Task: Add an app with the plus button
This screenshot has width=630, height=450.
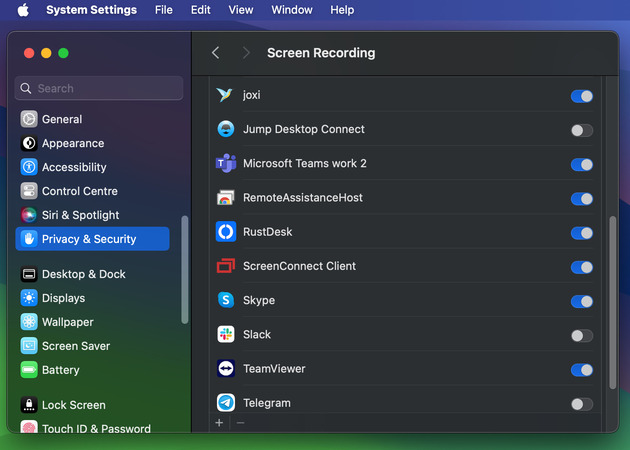Action: (x=219, y=423)
